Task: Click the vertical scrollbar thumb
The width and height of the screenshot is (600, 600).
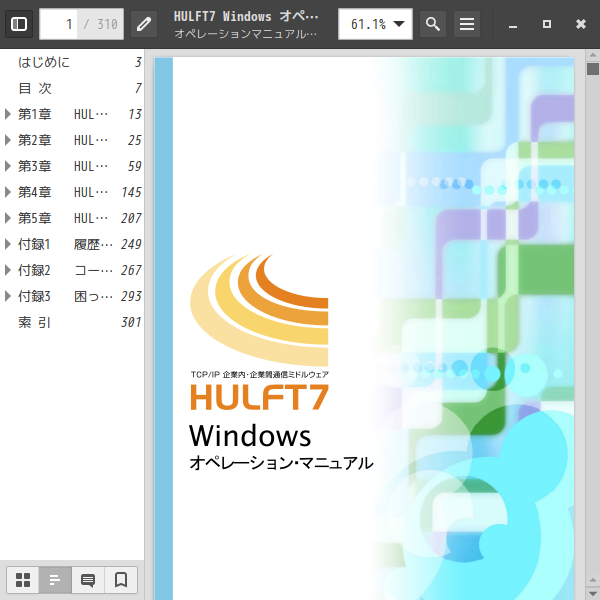Action: point(593,69)
